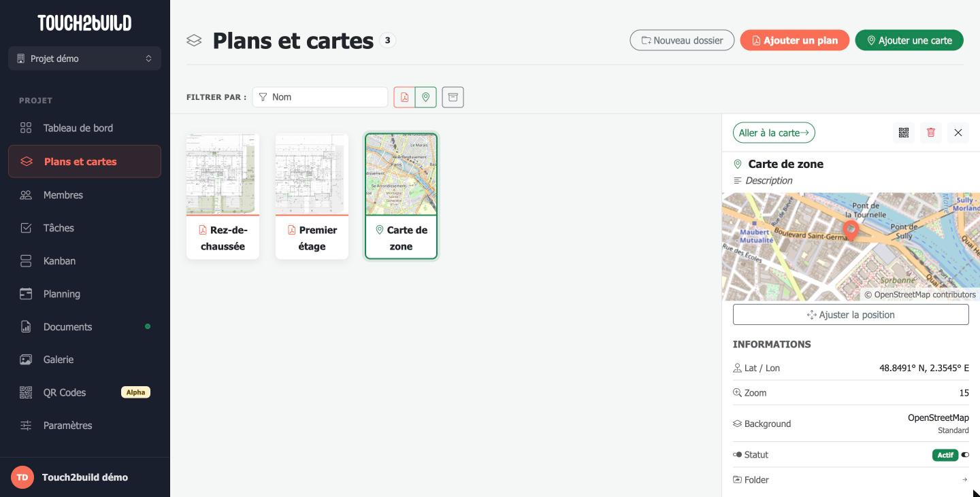Open QR Codes page
This screenshot has width=980, height=497.
point(85,392)
